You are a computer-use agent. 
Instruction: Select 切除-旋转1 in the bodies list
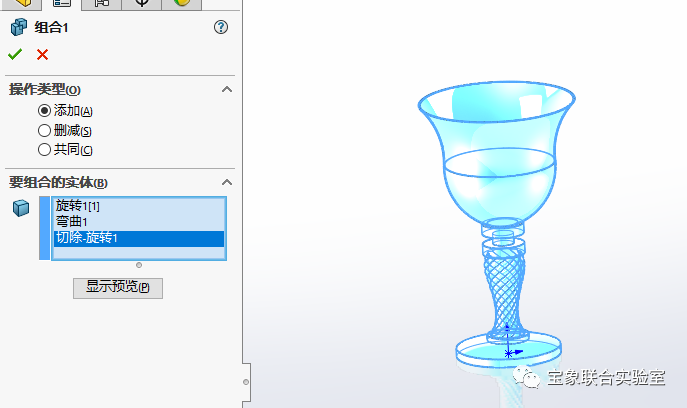click(x=139, y=238)
